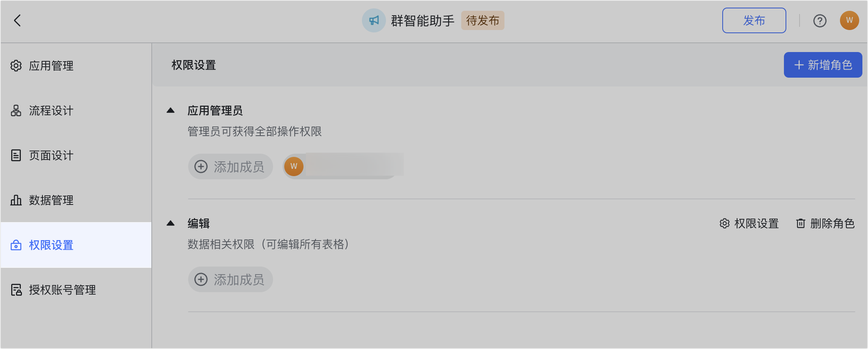Click the user avatar in the header
This screenshot has height=349, width=868.
(849, 20)
